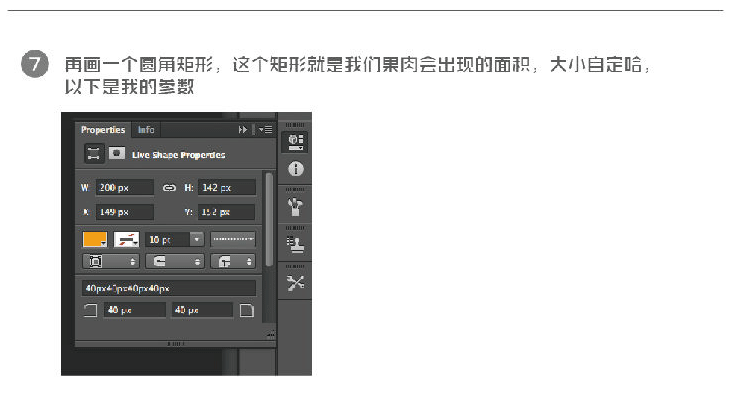Viewport: 731px width, 396px height.
Task: Open the stroke alignment type dropdown
Action: [111, 261]
